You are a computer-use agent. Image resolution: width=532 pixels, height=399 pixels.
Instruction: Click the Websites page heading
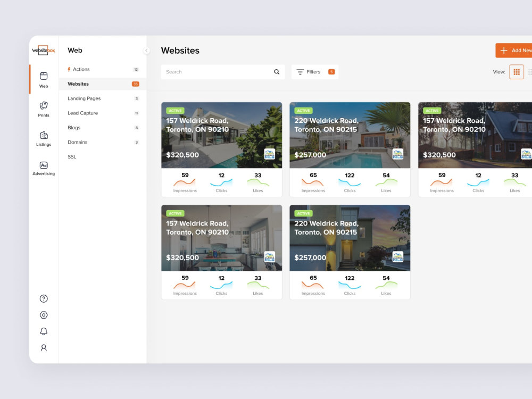tap(180, 51)
